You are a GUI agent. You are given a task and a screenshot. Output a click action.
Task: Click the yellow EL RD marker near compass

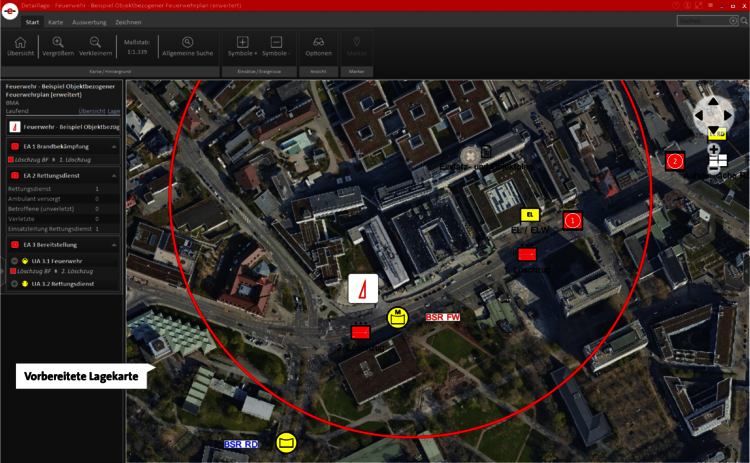(x=717, y=134)
